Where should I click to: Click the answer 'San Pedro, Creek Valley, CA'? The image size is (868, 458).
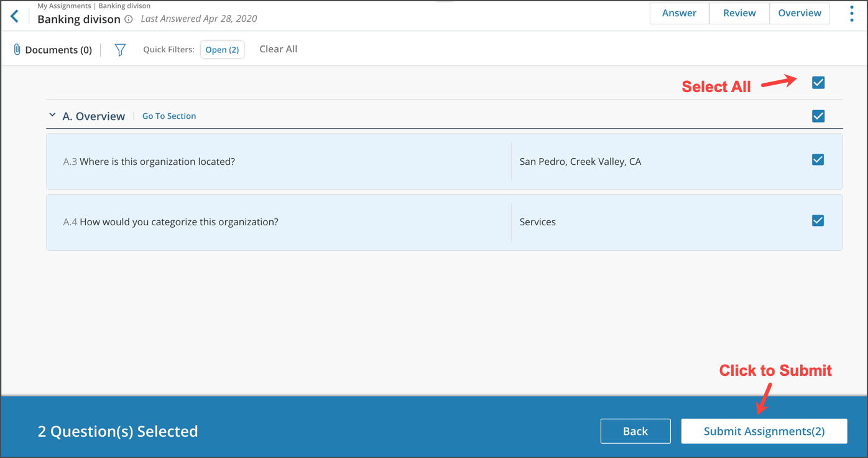click(x=580, y=162)
